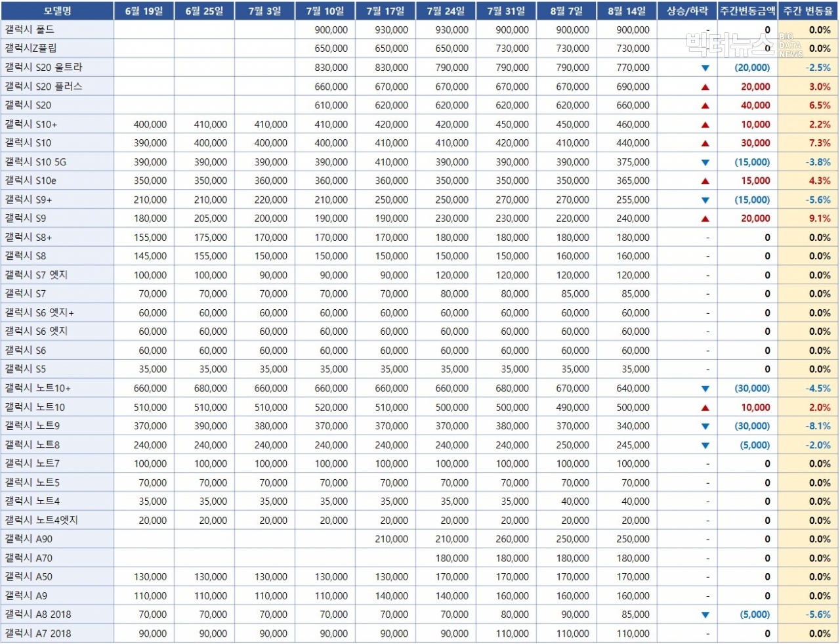Click the 770,000 price for 갤럭시 S20 울트라 8월 14일

(633, 68)
